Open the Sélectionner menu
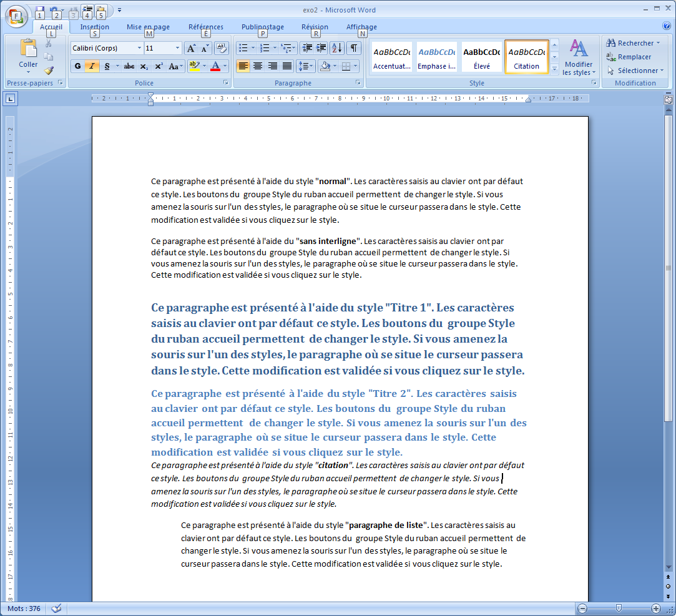Screen dimensions: 676x616 click(635, 71)
